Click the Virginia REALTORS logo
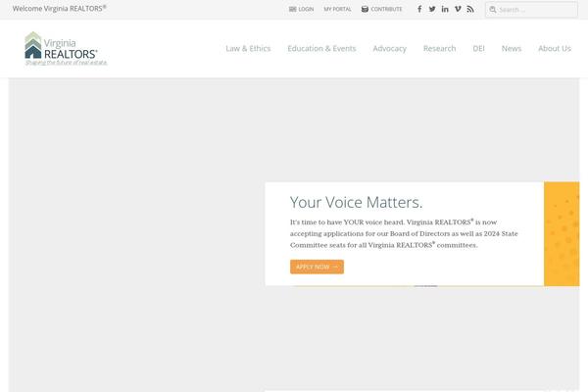588x392 pixels. [66, 48]
